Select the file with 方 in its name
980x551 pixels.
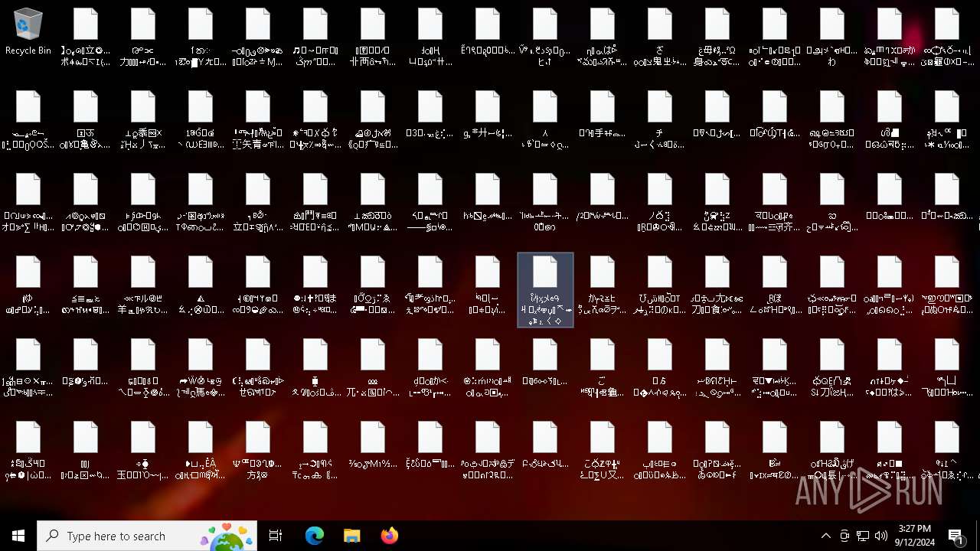tap(258, 451)
